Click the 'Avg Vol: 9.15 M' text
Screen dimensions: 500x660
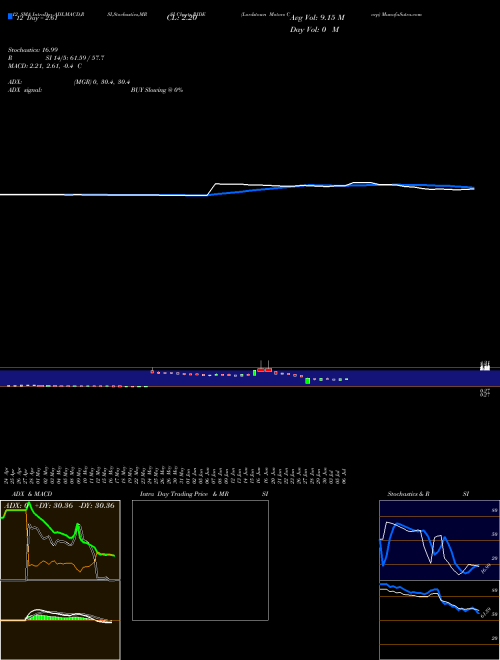coord(317,18)
